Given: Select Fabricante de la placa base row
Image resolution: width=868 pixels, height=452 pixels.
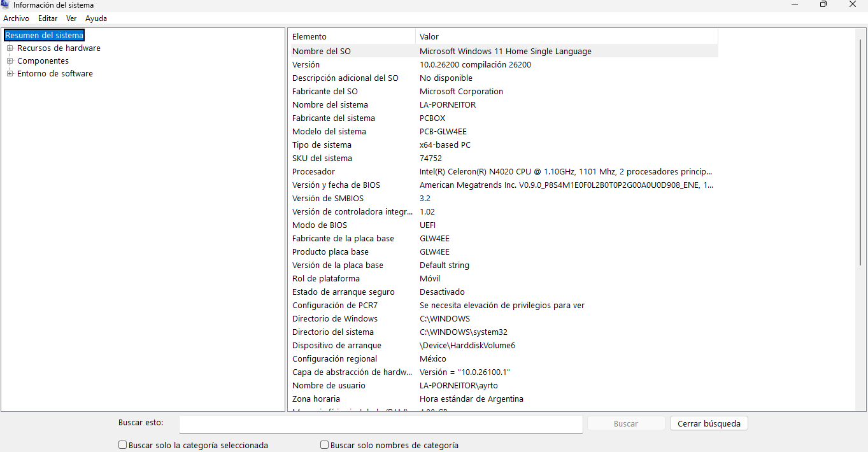Looking at the screenshot, I should pos(504,239).
